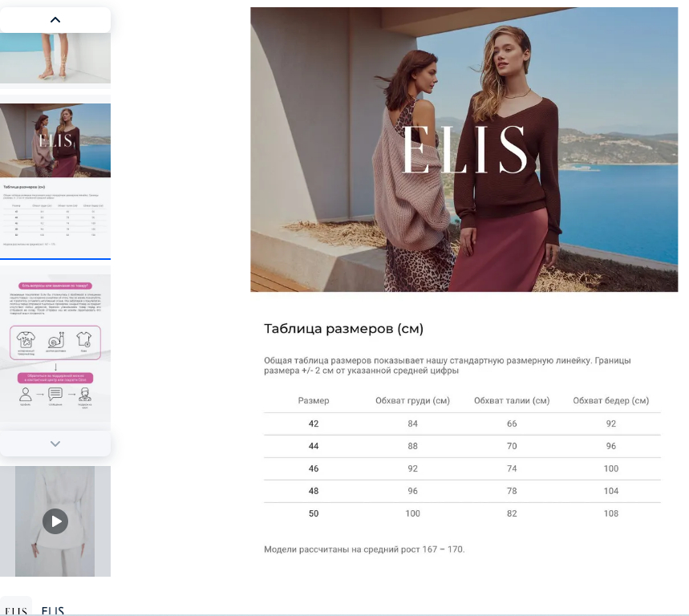689x616 pixels.
Task: Click the ELIS brand name link at bottom
Action: (x=53, y=610)
